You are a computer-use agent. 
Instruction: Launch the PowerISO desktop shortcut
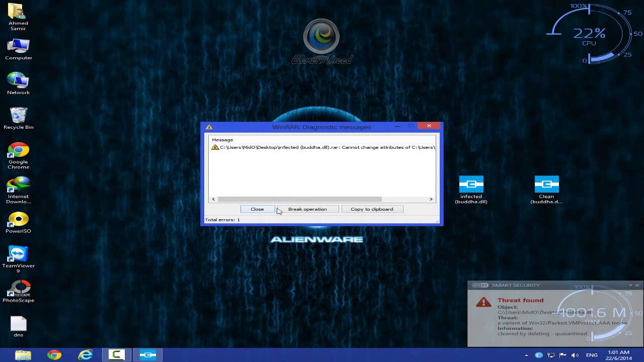click(x=18, y=223)
